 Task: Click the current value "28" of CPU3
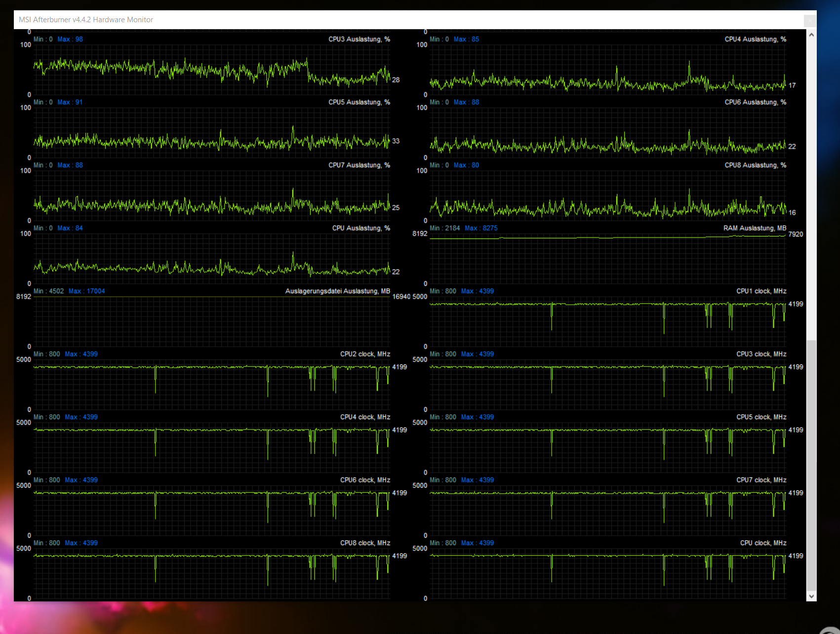coord(396,79)
